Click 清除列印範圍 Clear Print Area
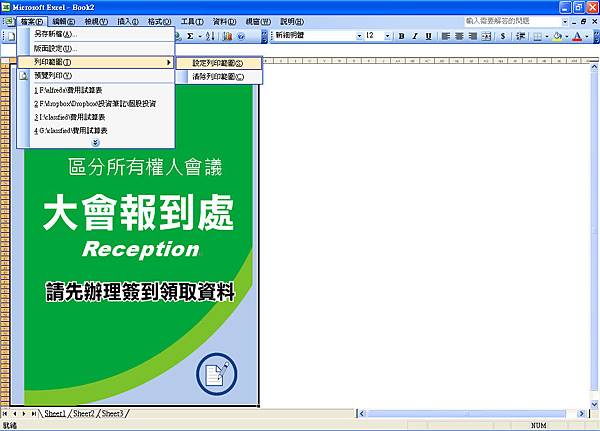Screen dimensions: 600x431 218,77
